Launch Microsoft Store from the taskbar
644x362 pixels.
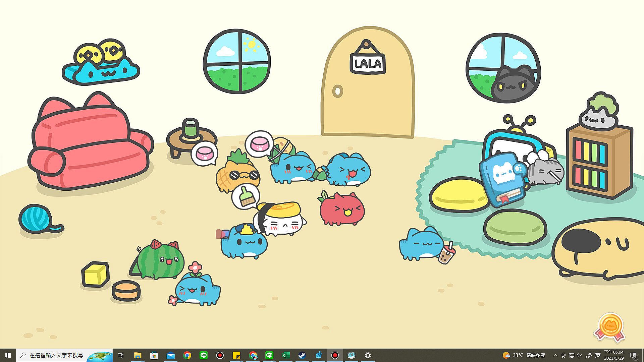point(154,355)
